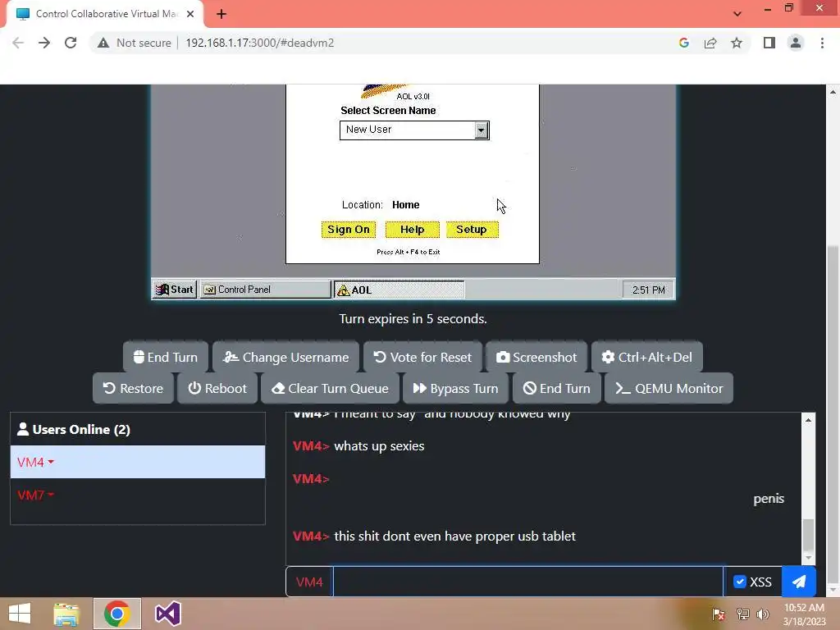Screen dimensions: 840x630
Task: Toggle the browser side panel
Action: click(x=769, y=43)
